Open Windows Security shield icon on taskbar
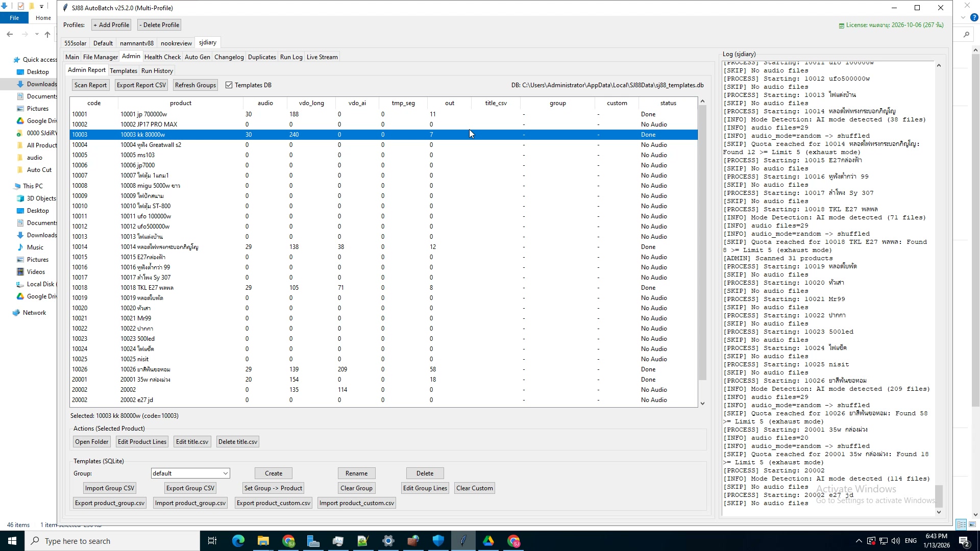 (438, 541)
